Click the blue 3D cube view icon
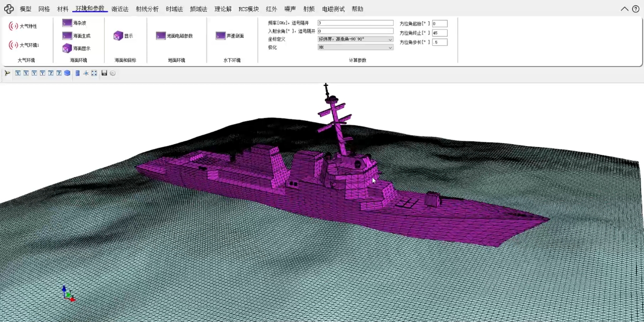The height and width of the screenshot is (322, 644). pos(67,73)
